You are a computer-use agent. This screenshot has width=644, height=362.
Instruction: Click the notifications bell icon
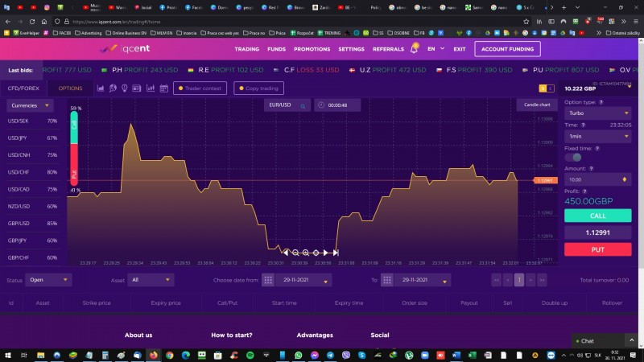415,49
